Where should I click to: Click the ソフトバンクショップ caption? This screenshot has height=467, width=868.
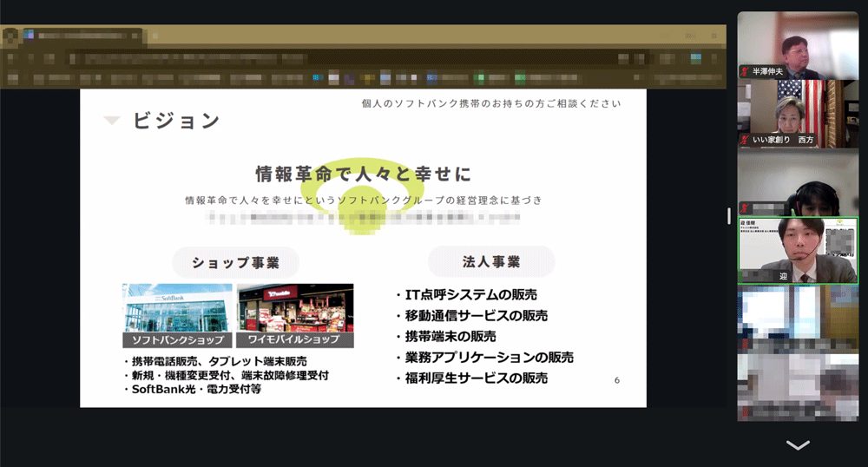pyautogui.click(x=177, y=340)
